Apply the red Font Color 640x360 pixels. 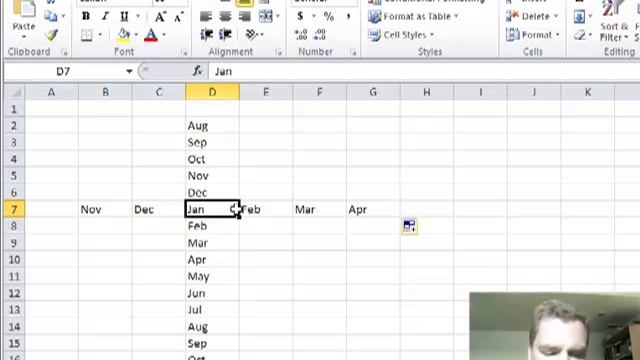pyautogui.click(x=151, y=35)
